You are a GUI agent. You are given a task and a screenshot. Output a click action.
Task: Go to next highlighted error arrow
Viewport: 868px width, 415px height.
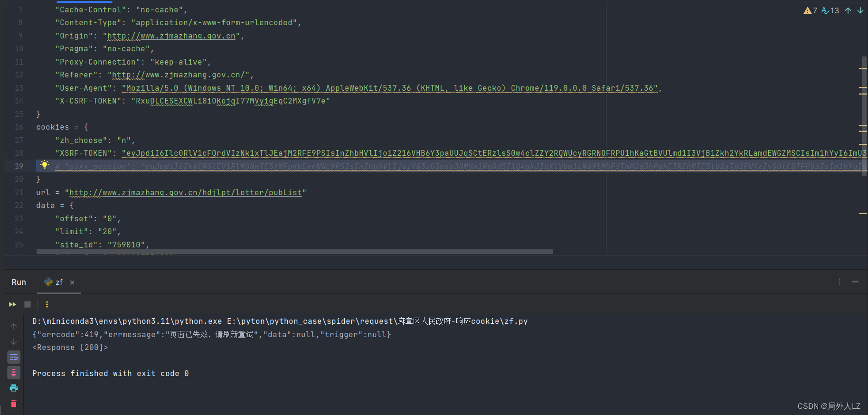click(x=860, y=10)
